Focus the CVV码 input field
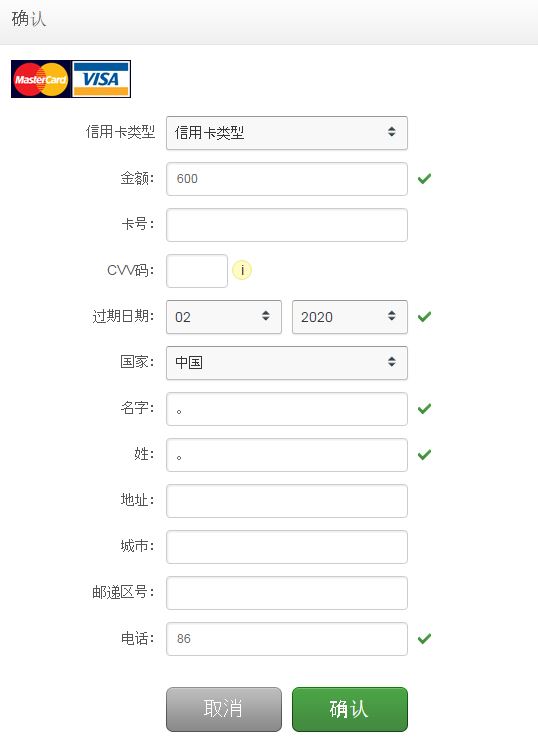 click(x=197, y=271)
